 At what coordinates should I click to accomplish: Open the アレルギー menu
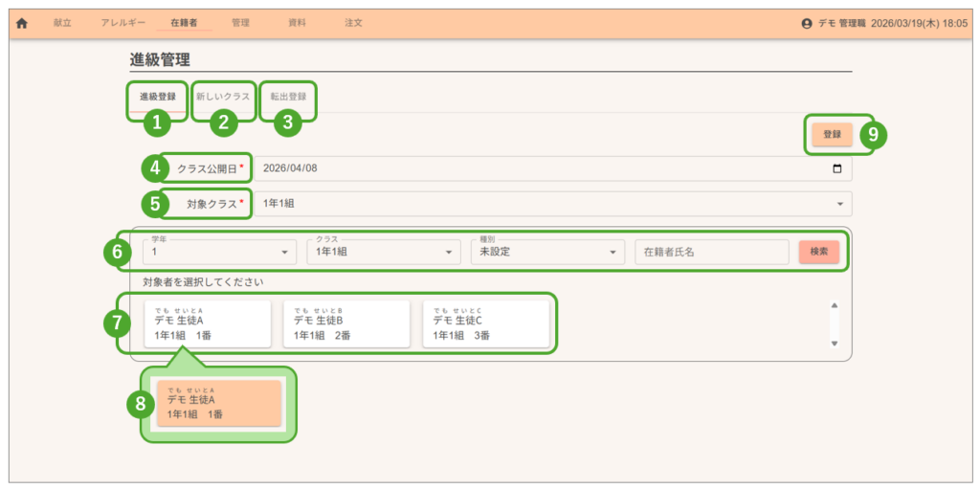tap(122, 23)
